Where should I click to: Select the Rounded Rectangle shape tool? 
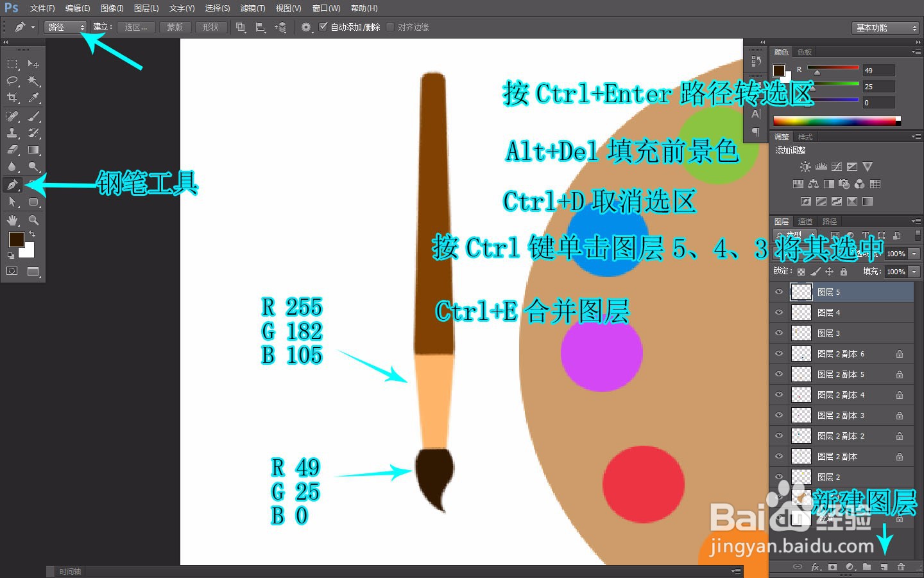point(33,202)
